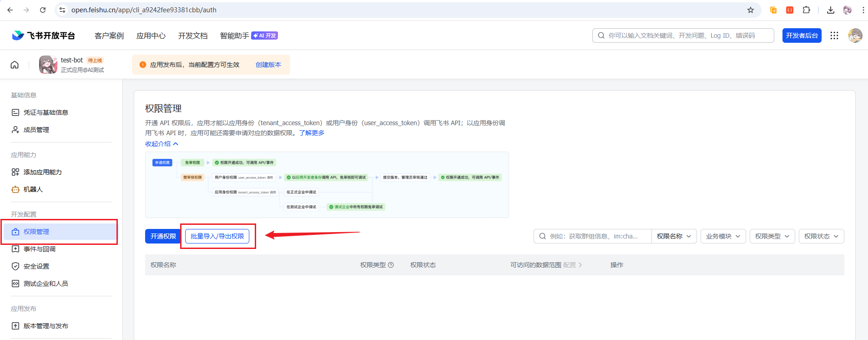
Task: Open the 权限状态 filter dropdown
Action: click(821, 236)
